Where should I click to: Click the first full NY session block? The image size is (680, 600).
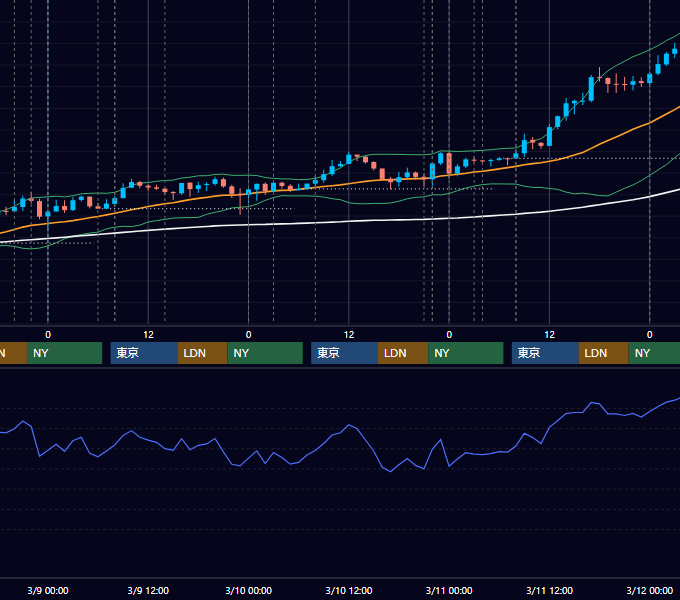(64, 353)
